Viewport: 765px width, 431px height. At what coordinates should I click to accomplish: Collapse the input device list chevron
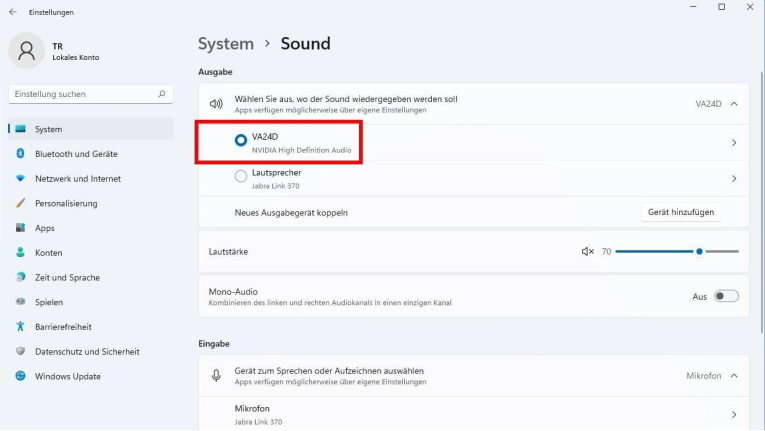(x=734, y=375)
